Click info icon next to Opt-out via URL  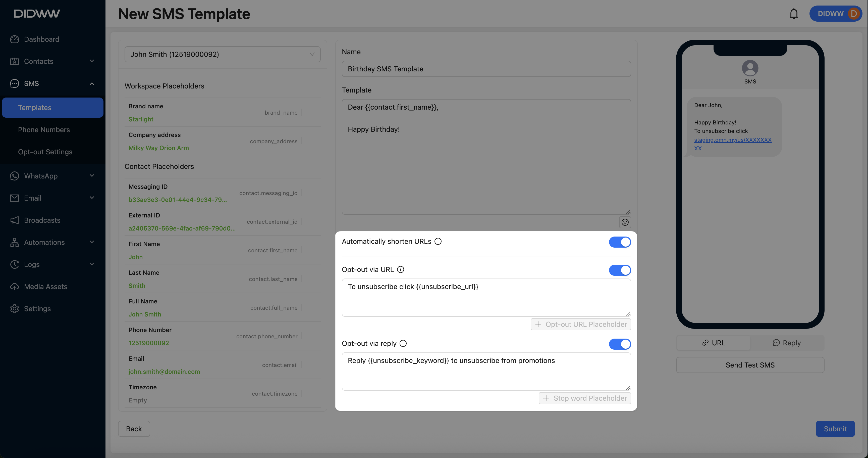pos(400,269)
